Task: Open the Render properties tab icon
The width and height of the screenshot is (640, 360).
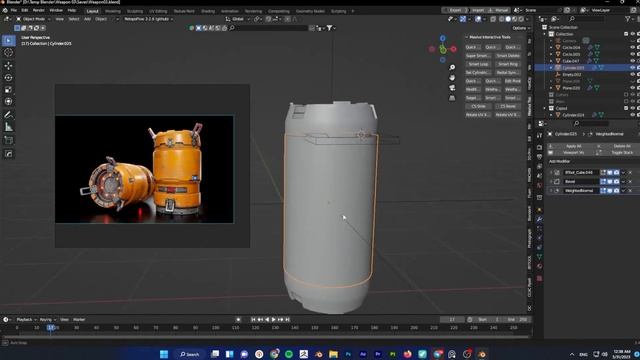Action: pos(539,147)
